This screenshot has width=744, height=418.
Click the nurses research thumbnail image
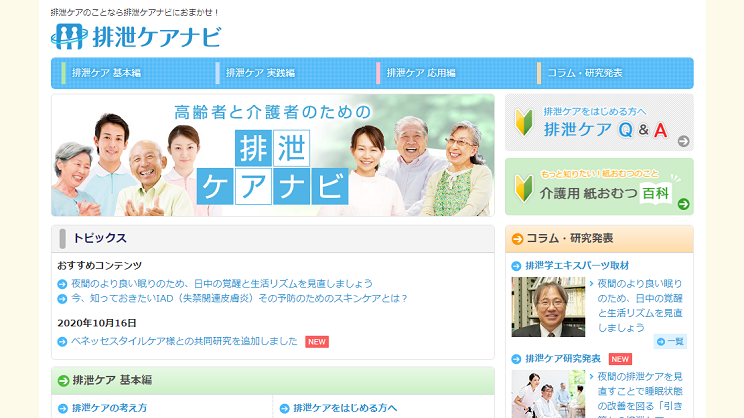[x=548, y=394]
